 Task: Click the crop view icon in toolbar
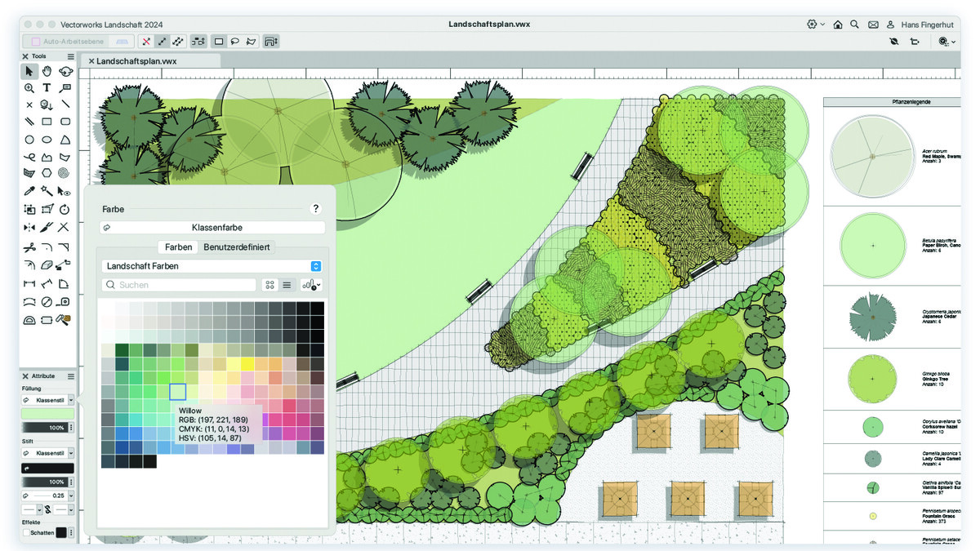tap(913, 41)
